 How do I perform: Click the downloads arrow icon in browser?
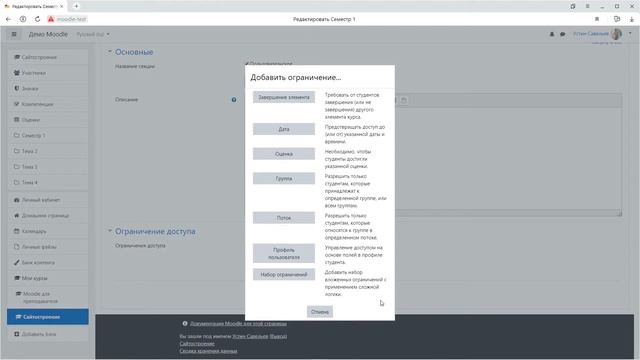click(631, 19)
